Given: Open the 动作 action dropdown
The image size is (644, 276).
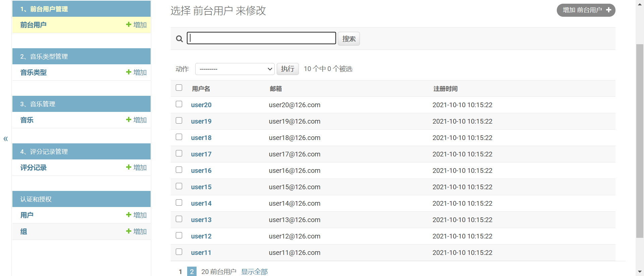Looking at the screenshot, I should (235, 69).
